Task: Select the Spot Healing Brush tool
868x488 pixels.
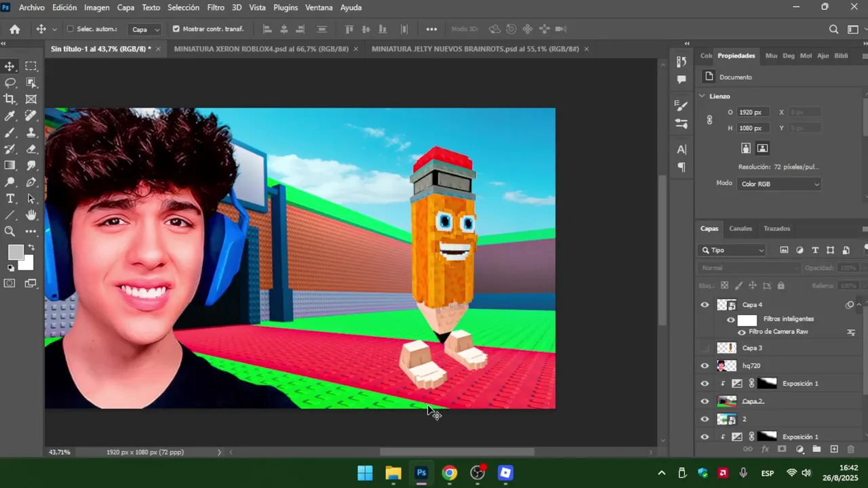Action: click(x=31, y=116)
